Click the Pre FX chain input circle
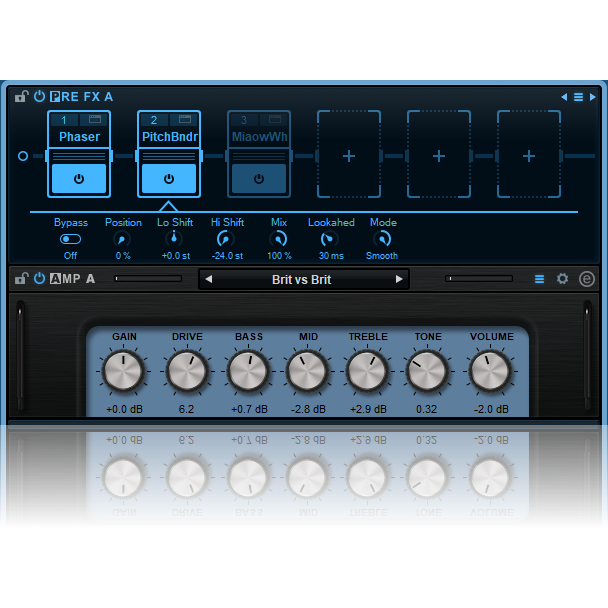Image resolution: width=608 pixels, height=608 pixels. point(23,156)
